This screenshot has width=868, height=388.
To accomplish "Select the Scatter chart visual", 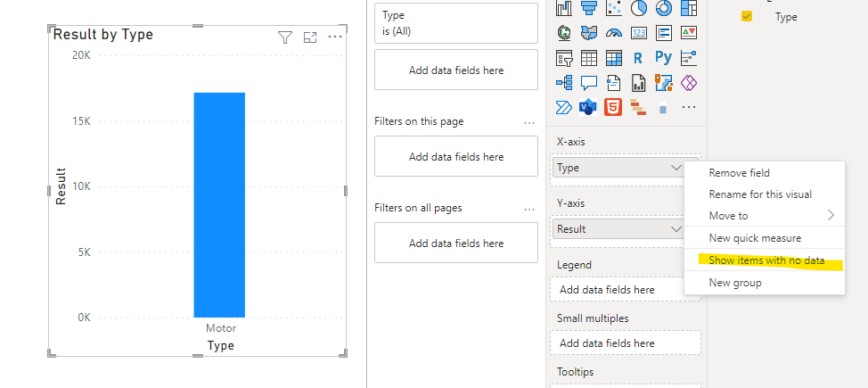I will click(x=614, y=7).
